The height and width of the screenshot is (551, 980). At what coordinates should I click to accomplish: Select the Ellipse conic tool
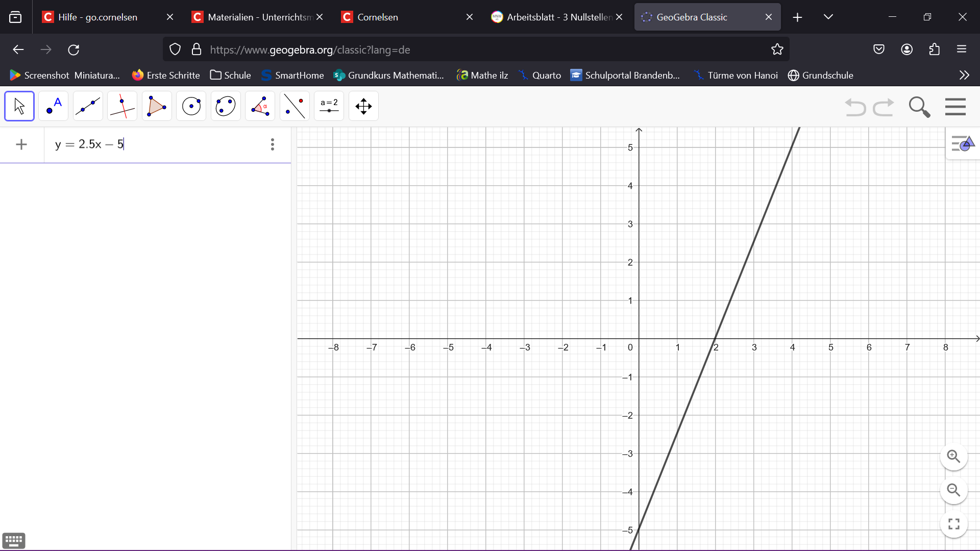click(x=226, y=106)
